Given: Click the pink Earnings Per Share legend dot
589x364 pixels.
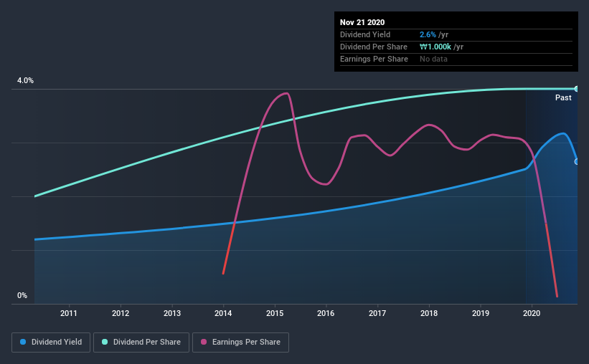Looking at the screenshot, I should (x=204, y=342).
